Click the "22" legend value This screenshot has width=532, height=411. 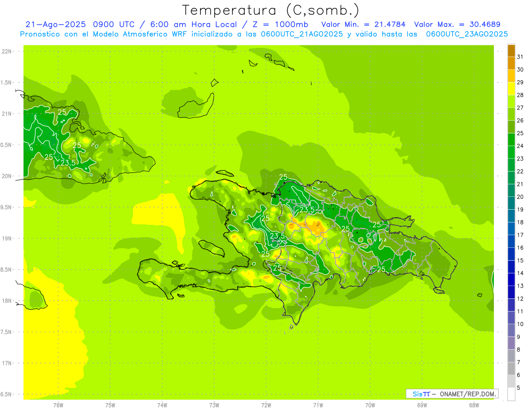pos(520,172)
